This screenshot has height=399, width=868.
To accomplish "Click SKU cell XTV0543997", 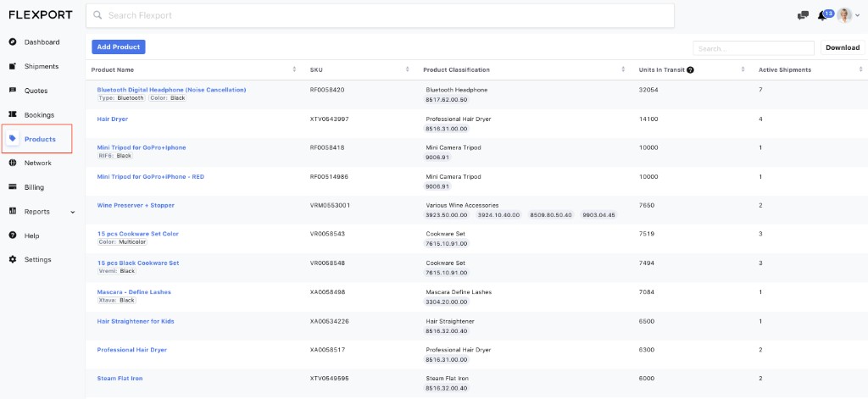I will 330,119.
